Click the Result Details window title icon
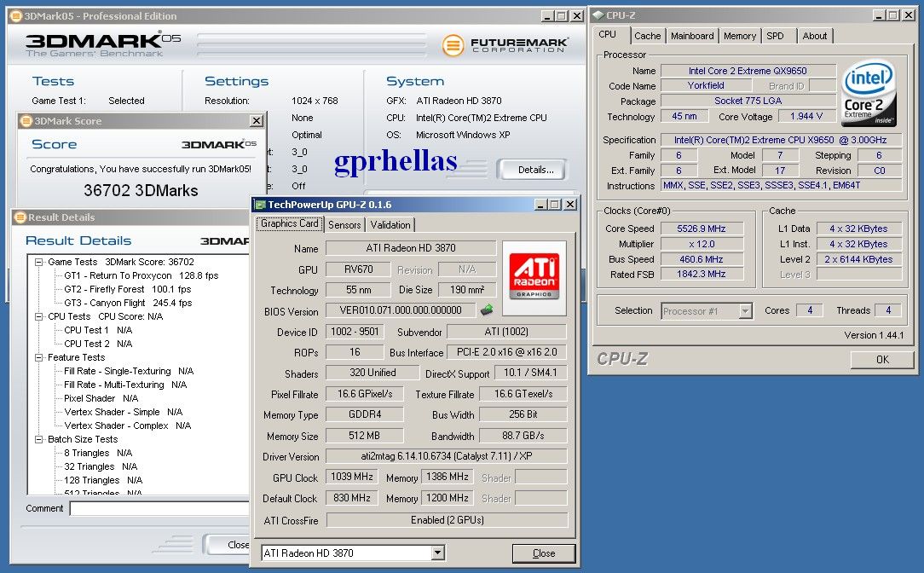 point(20,217)
